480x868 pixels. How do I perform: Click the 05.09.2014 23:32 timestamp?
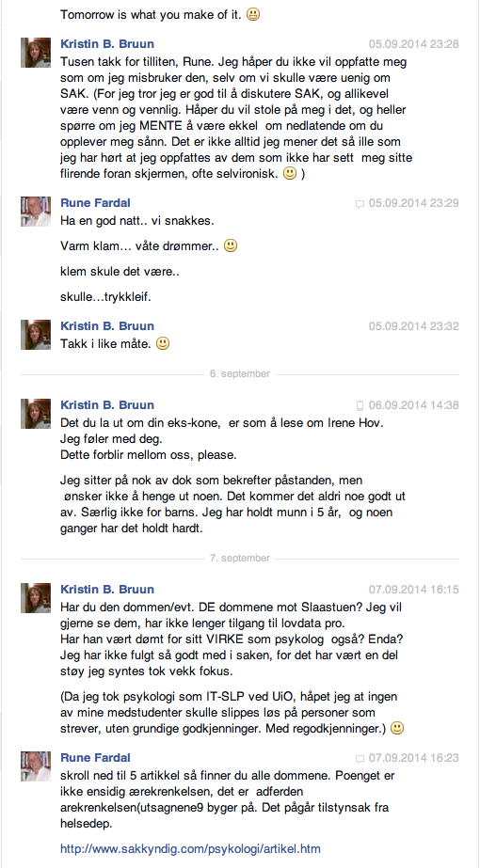click(414, 326)
